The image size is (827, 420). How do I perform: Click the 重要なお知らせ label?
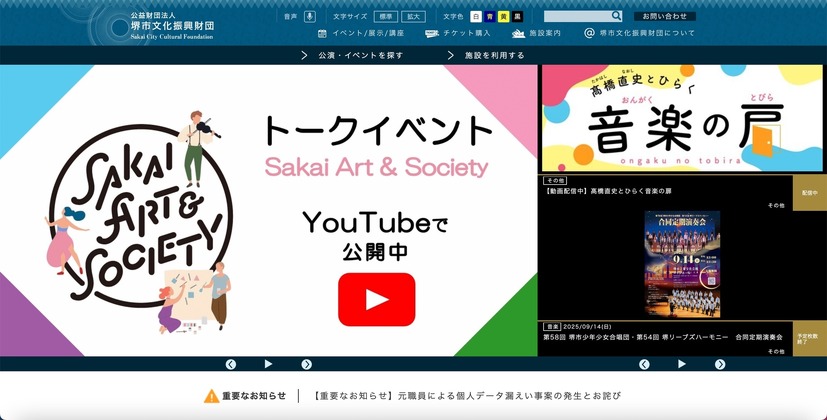(254, 396)
